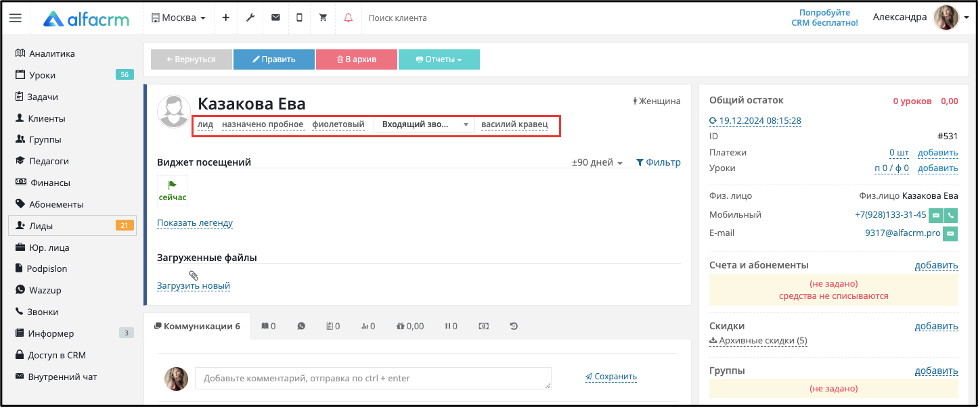Open the Фильтр link in visits widget
This screenshot has height=408, width=979.
coord(659,162)
